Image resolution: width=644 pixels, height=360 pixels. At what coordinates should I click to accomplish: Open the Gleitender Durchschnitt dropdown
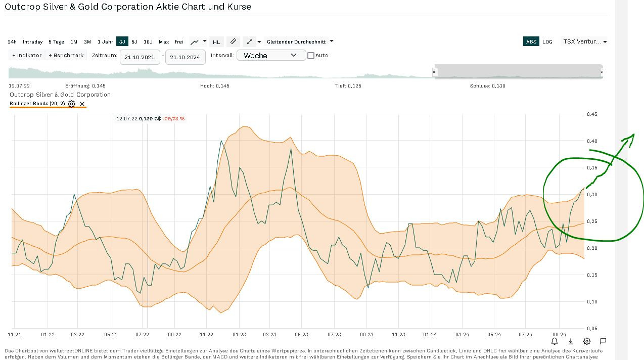pos(300,41)
